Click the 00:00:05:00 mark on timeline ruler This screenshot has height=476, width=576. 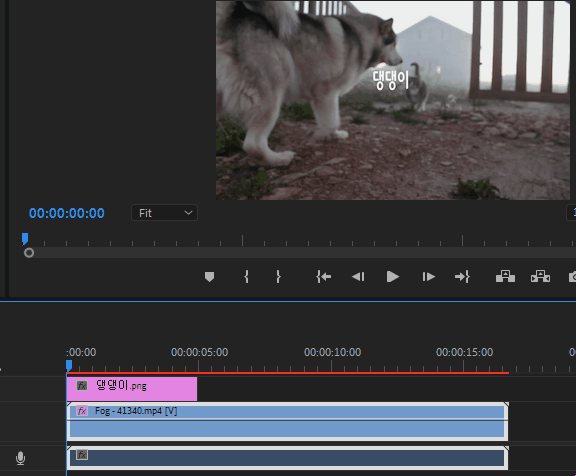pyautogui.click(x=199, y=352)
